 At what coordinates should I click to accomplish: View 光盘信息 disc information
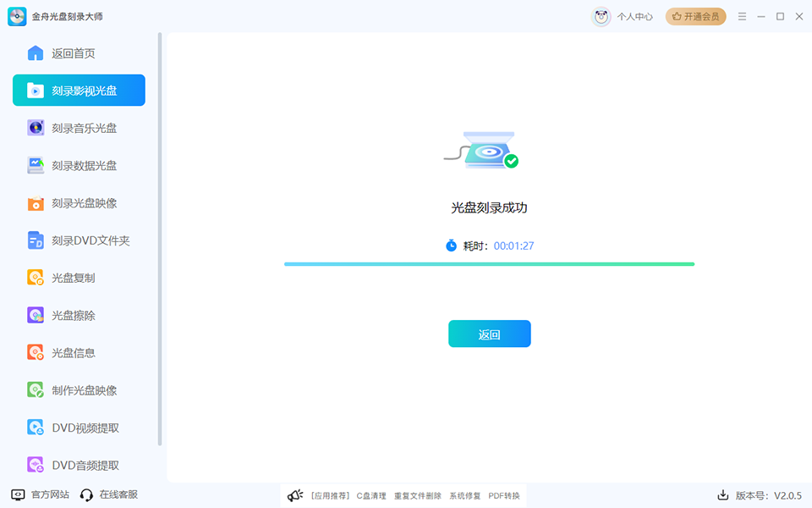click(x=35, y=351)
